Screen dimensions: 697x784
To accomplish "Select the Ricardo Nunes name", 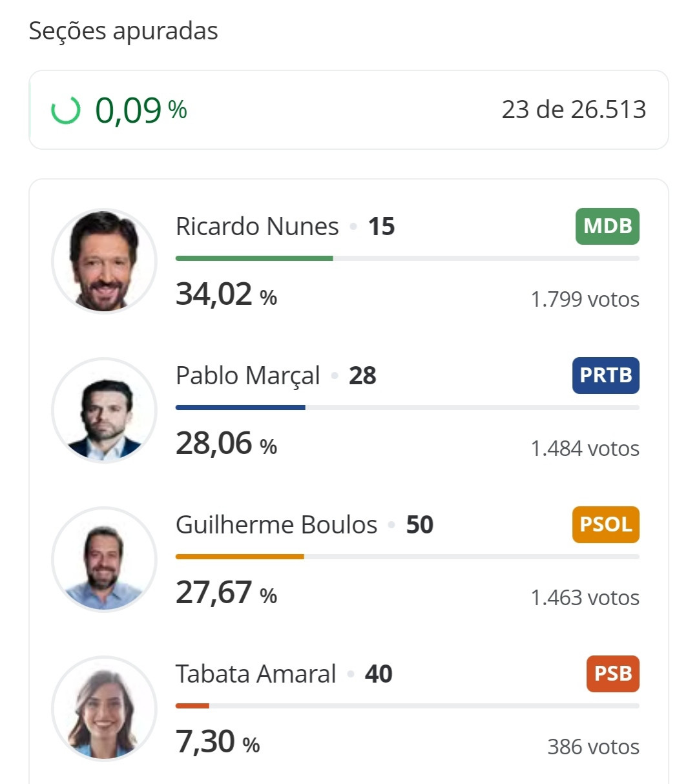I will coord(257,227).
